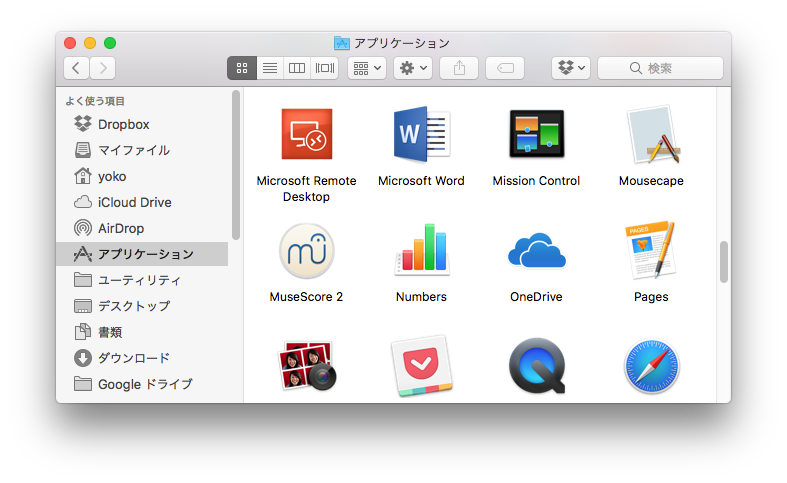This screenshot has height=483, width=787.
Task: Open the OneDrive cloud app icon
Action: point(536,250)
